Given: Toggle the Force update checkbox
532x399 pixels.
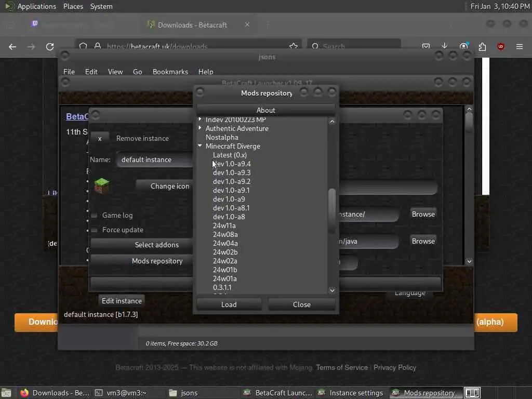Looking at the screenshot, I should coord(95,230).
